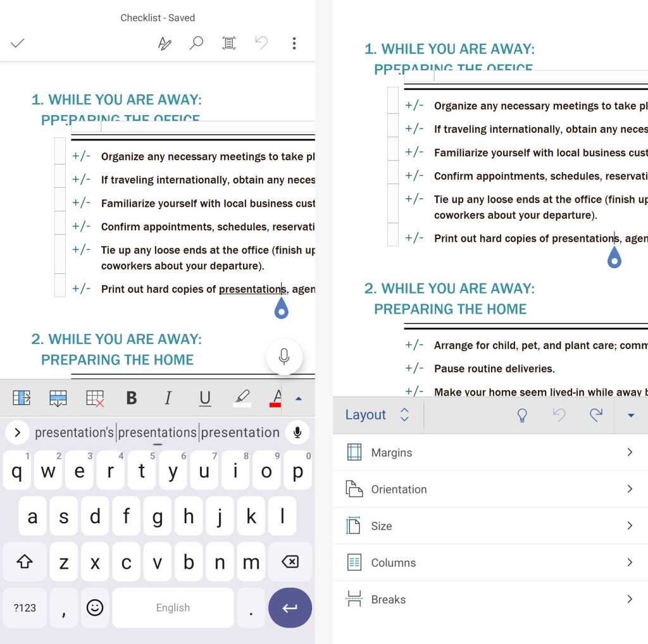Screen dimensions: 648x644
Task: Toggle underline formatting
Action: 204,398
